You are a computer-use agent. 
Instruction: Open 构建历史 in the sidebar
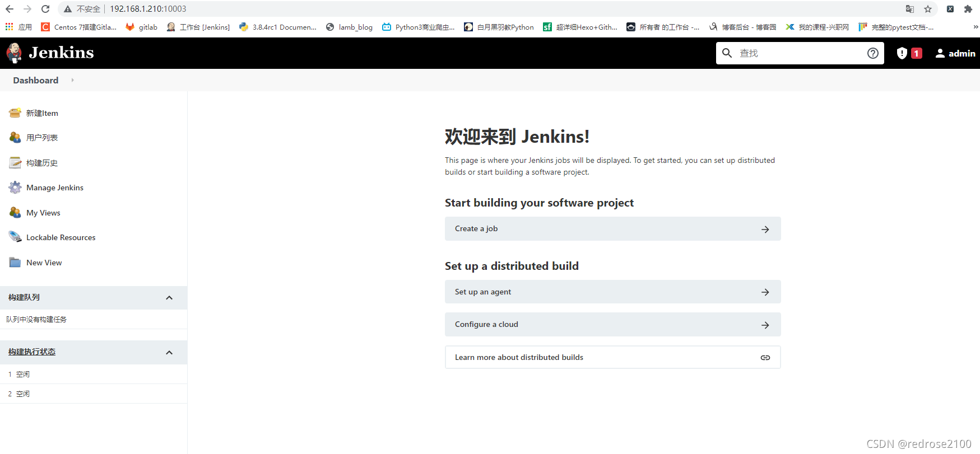[x=42, y=163]
